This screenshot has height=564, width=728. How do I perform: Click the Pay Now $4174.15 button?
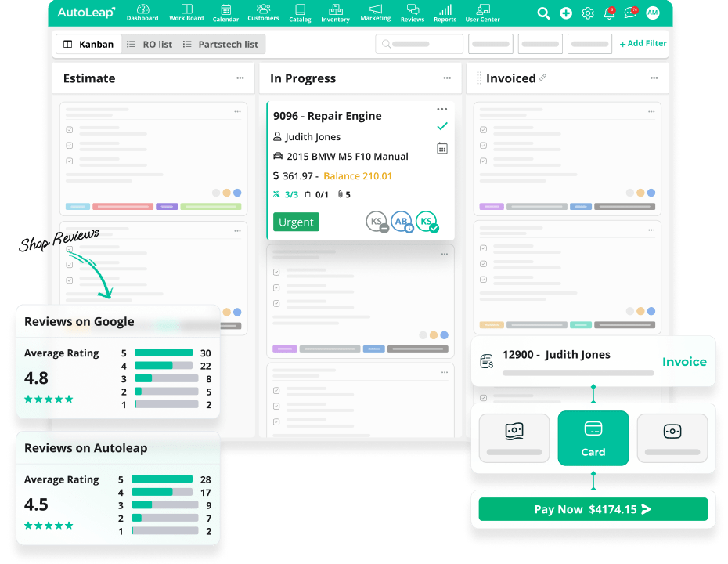click(593, 509)
